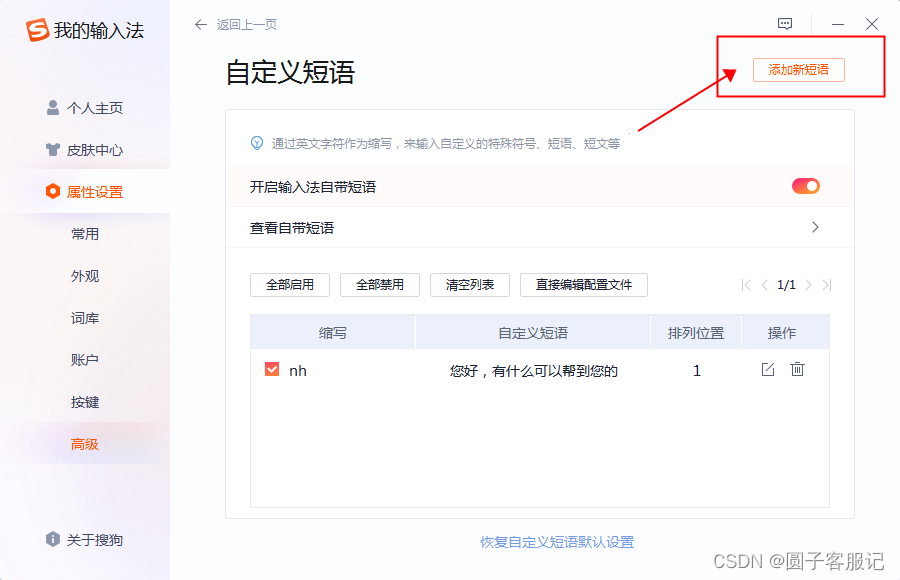900x580 pixels.
Task: Click the 排列位置 column header
Action: pyautogui.click(x=696, y=332)
